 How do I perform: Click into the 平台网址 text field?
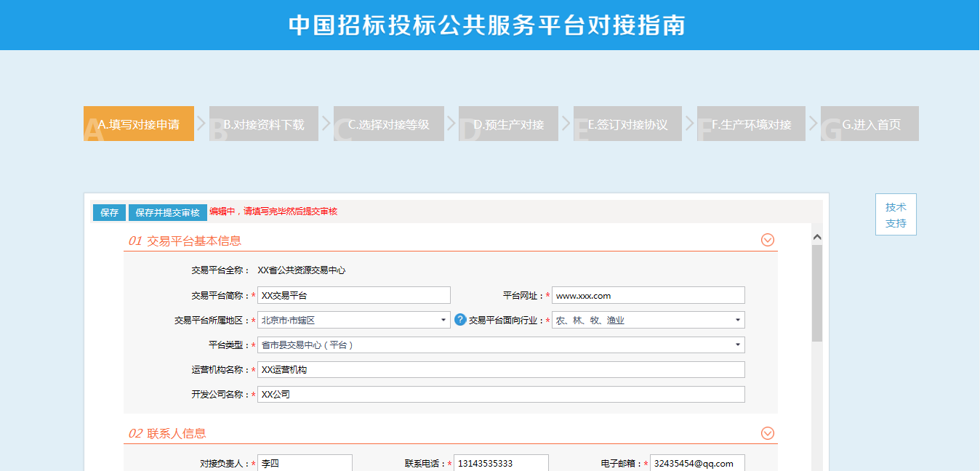pos(648,295)
